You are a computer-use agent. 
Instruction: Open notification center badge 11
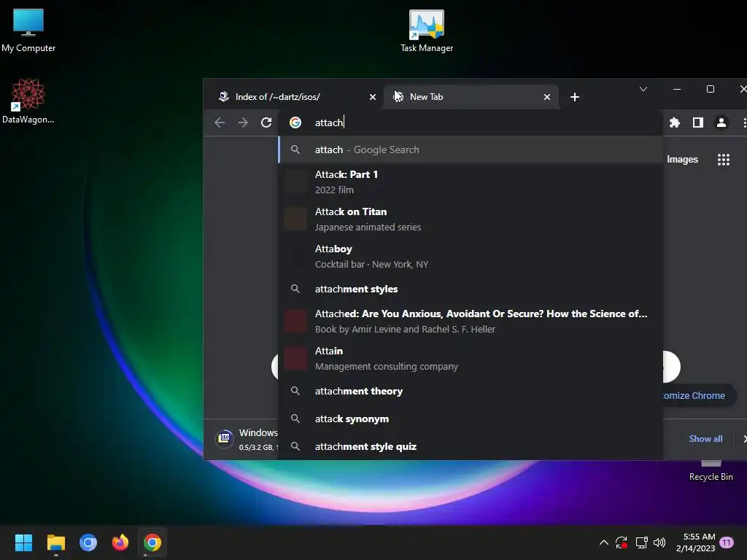point(727,542)
